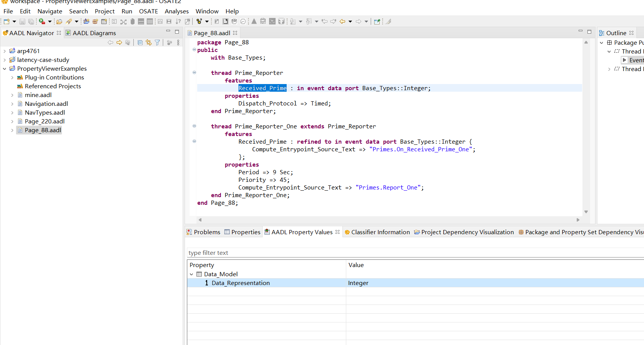Click the INV toolbar icon
644x345 pixels.
[x=234, y=21]
